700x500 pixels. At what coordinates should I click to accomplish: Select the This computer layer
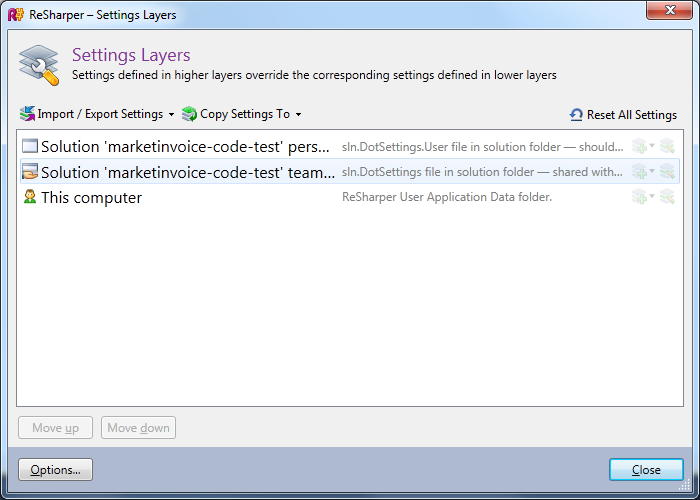click(91, 198)
